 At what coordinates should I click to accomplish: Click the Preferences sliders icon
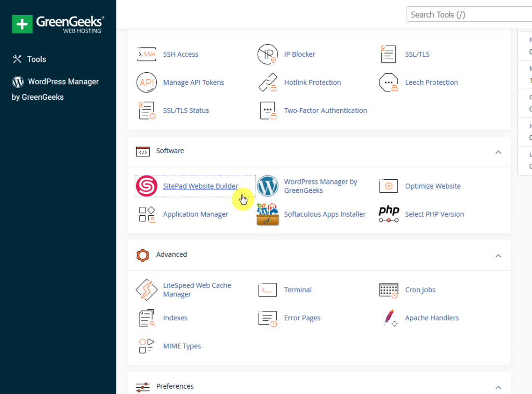point(143,387)
